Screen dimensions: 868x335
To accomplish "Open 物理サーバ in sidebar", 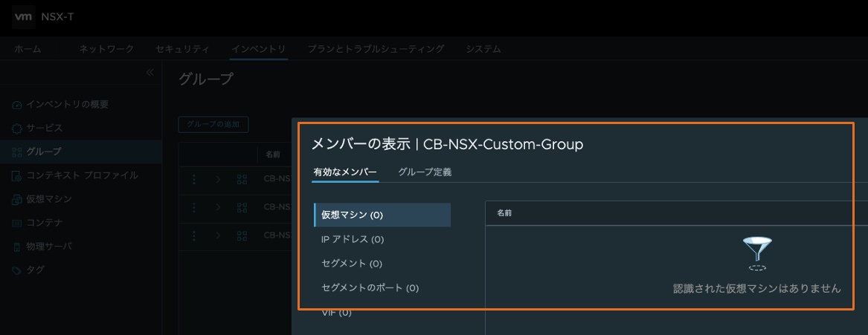I will pos(49,247).
